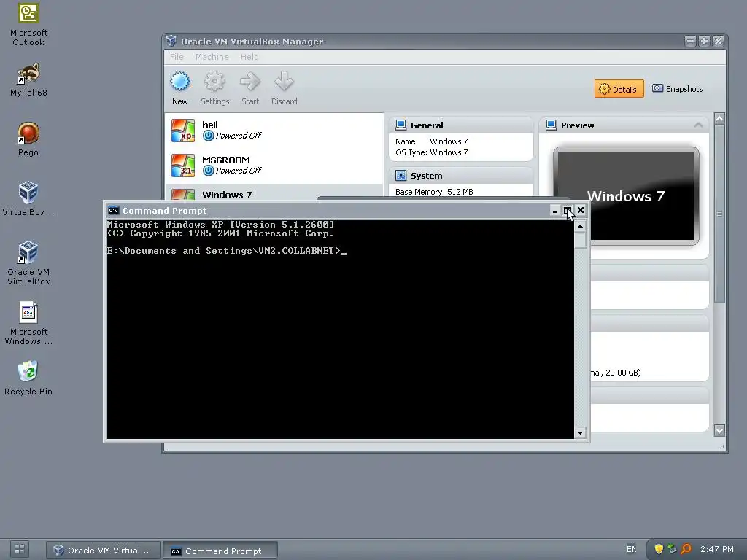Maximize the VirtualBox Manager window
747x560 pixels.
pyautogui.click(x=704, y=42)
